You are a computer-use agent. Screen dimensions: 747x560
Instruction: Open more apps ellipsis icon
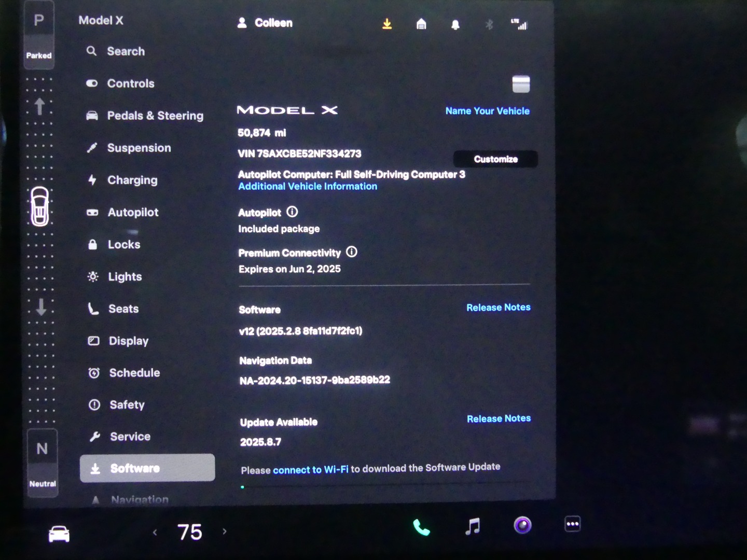coord(572,524)
